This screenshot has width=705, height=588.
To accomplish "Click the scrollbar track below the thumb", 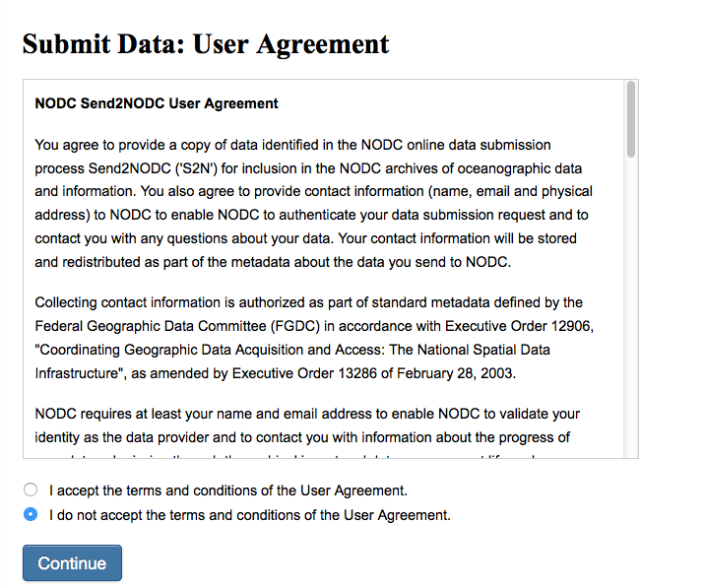I will tap(630, 315).
